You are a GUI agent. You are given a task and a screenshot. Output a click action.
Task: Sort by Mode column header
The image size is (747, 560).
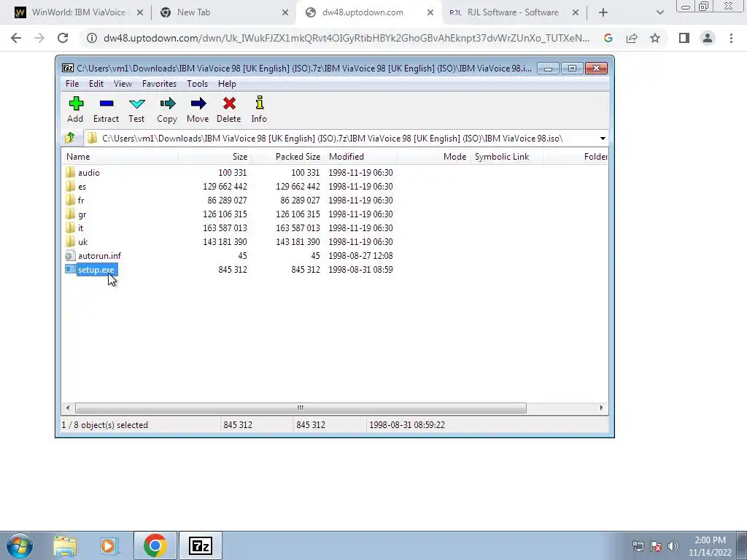pyautogui.click(x=433, y=157)
